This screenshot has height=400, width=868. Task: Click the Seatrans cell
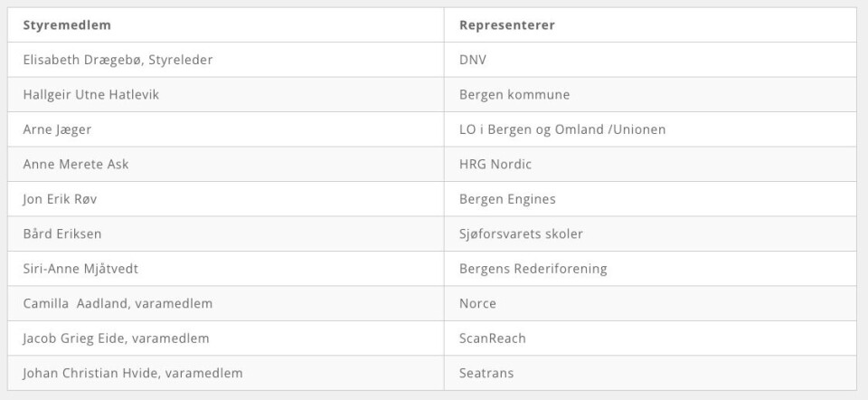pyautogui.click(x=486, y=373)
